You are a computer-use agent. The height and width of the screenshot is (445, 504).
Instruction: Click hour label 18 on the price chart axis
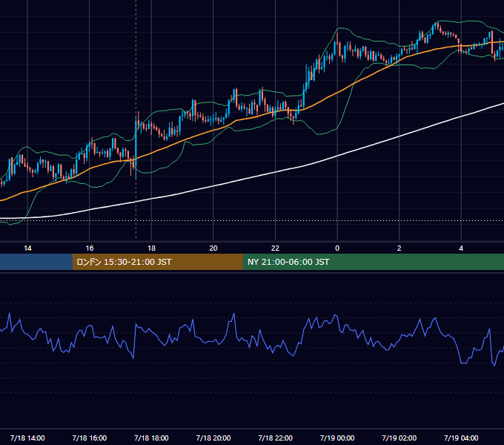[x=151, y=248]
